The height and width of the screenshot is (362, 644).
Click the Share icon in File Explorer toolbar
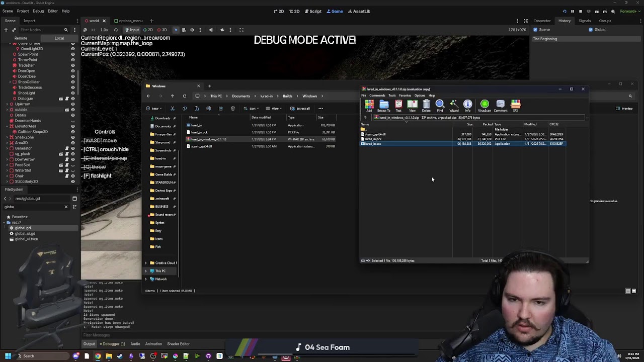point(220,108)
